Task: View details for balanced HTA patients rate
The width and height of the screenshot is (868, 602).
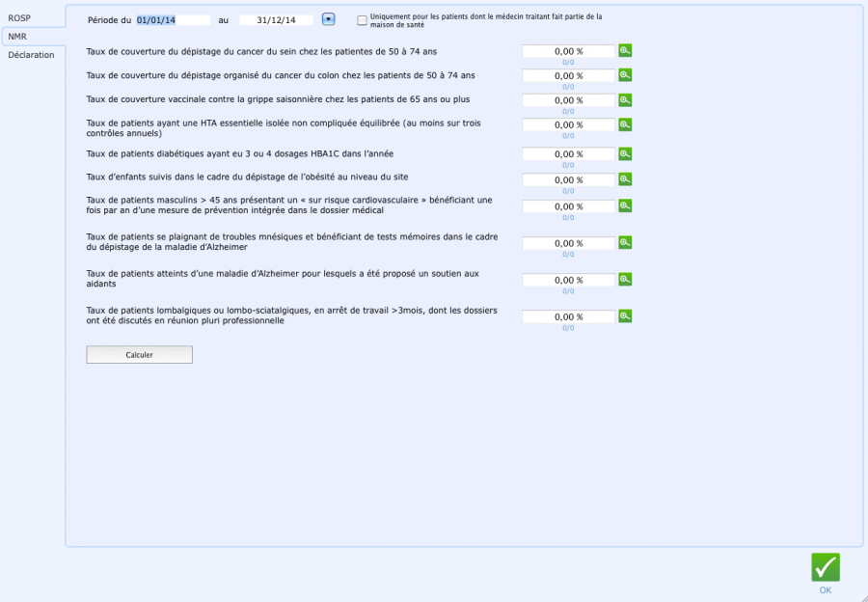Action: pos(625,124)
